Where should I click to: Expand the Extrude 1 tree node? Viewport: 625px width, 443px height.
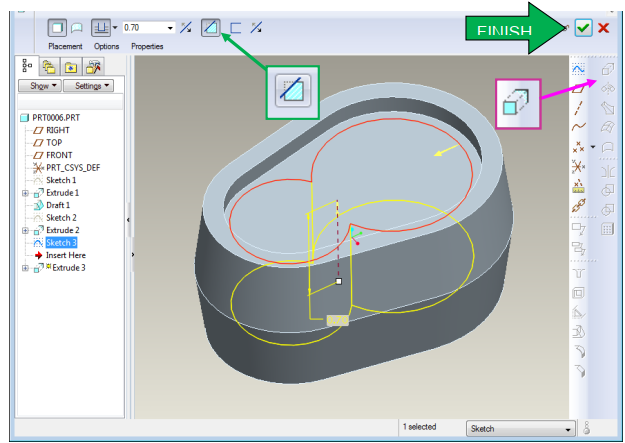[x=24, y=192]
